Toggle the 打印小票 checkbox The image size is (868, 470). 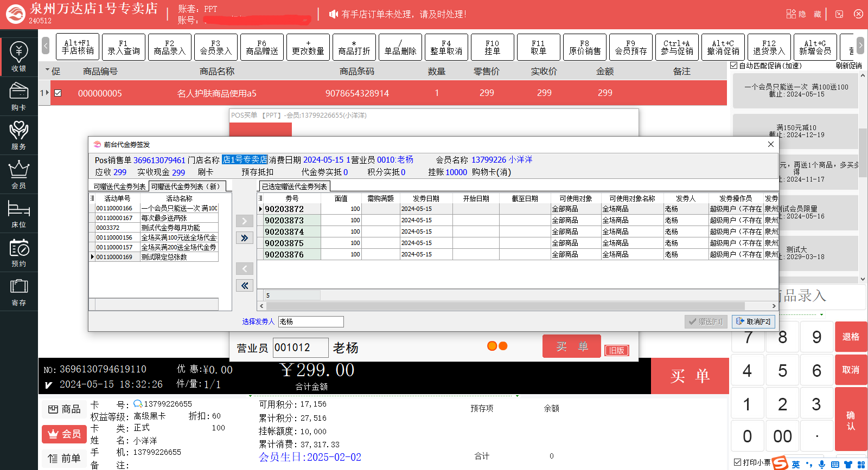pos(737,462)
